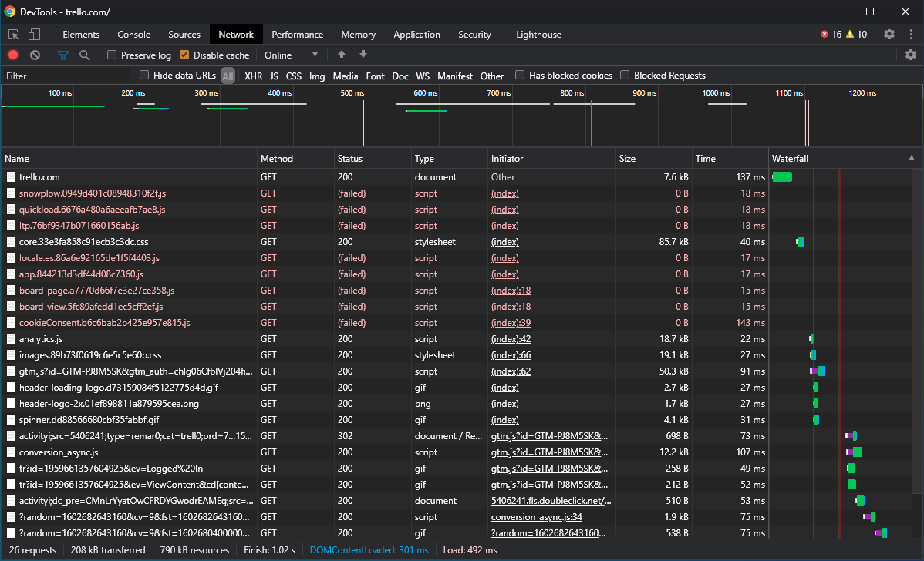Screen dimensions: 924x561
Task: Click the Filter text input field
Action: (66, 76)
